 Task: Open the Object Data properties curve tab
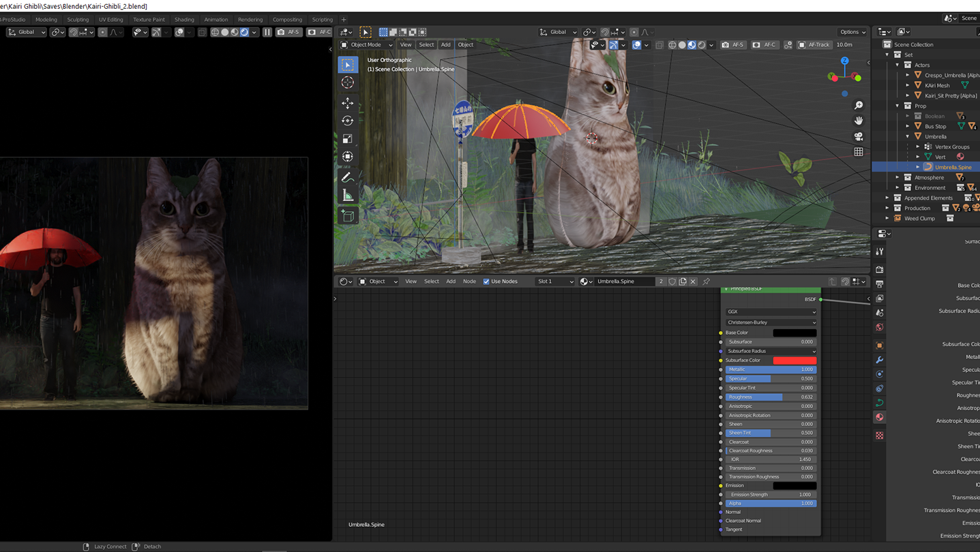tap(880, 403)
